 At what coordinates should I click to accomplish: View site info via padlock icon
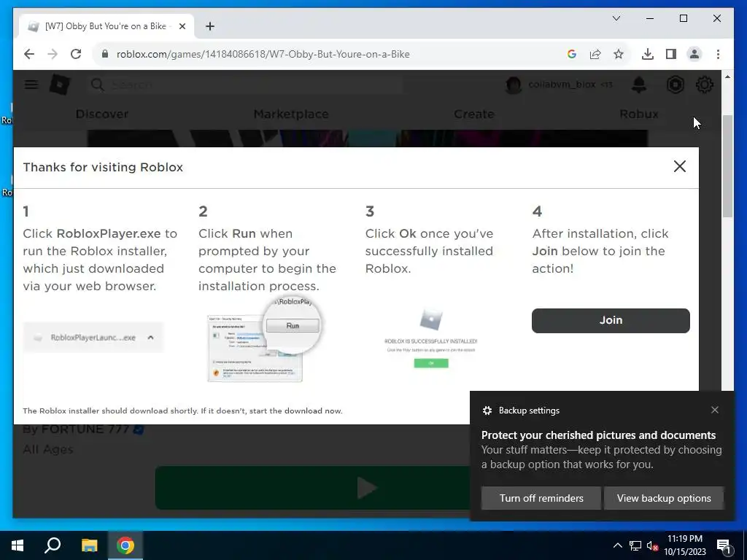coord(105,54)
